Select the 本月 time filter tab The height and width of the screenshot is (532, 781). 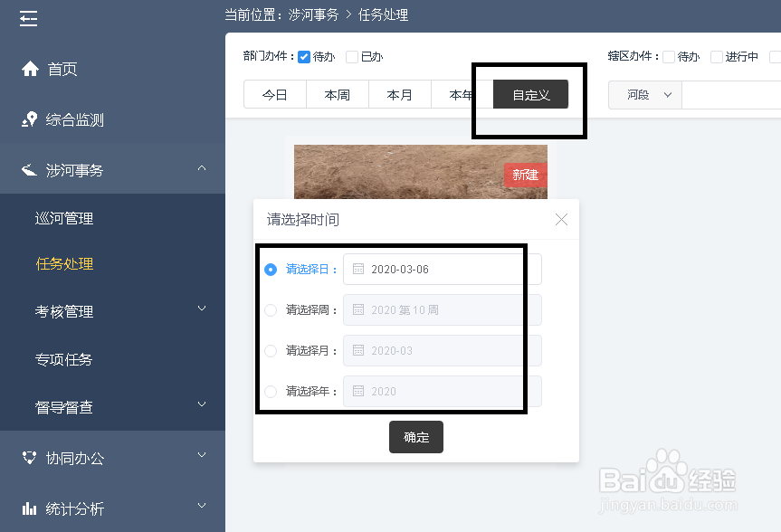pos(399,94)
